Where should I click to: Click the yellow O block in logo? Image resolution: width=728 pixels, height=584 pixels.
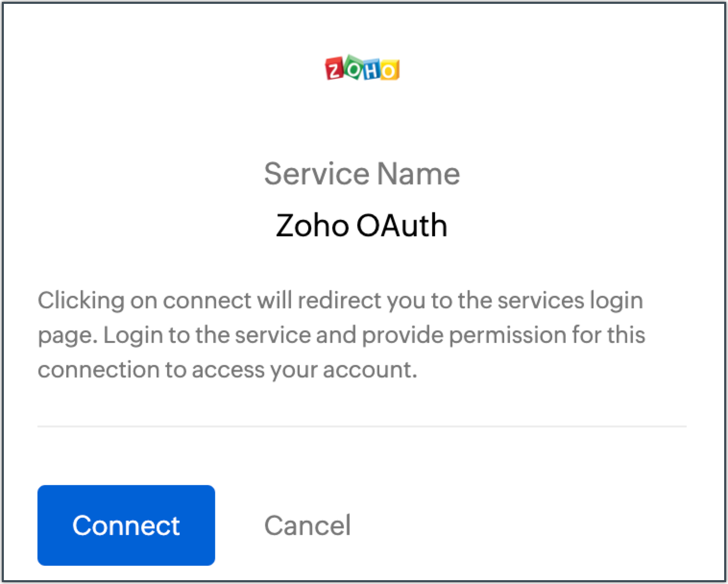(389, 71)
